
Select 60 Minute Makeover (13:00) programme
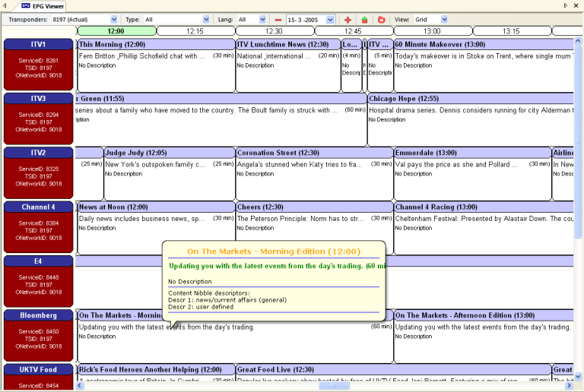pos(484,65)
